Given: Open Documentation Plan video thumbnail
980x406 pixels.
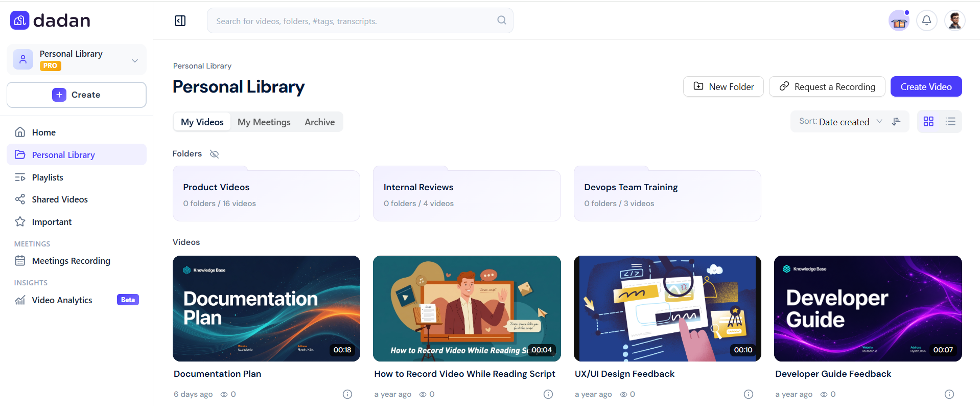Looking at the screenshot, I should coord(266,308).
